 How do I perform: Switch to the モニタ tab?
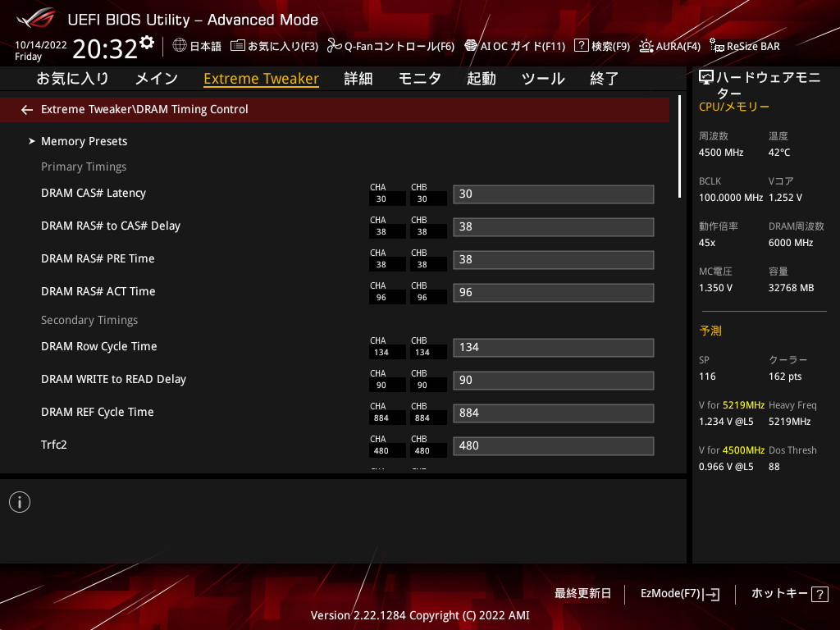pyautogui.click(x=420, y=79)
